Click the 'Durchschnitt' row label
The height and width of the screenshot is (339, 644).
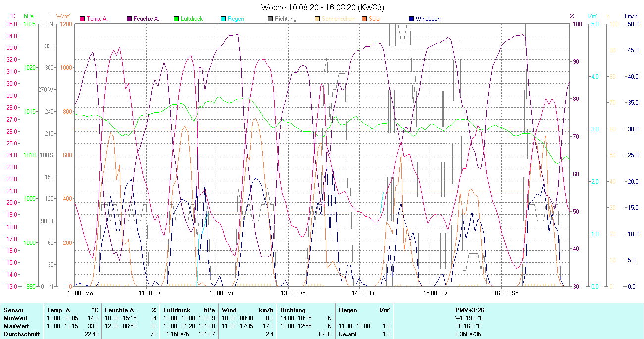(x=21, y=334)
